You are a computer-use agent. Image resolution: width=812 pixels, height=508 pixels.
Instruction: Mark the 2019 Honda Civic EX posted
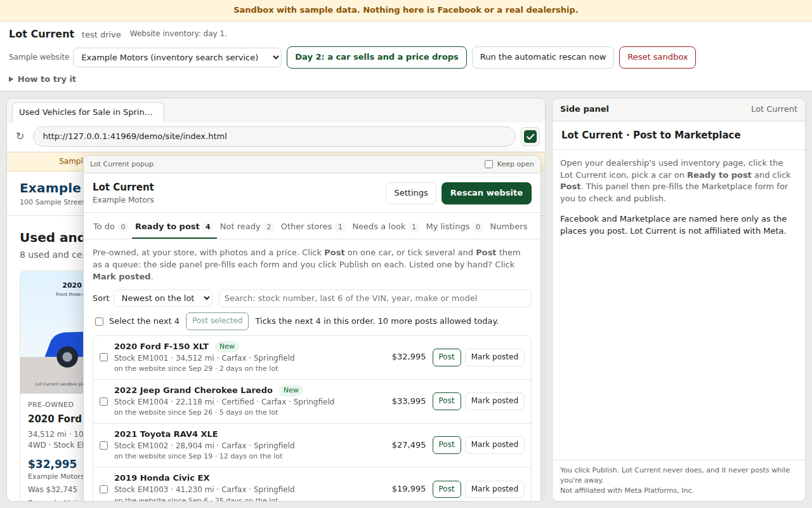point(495,489)
